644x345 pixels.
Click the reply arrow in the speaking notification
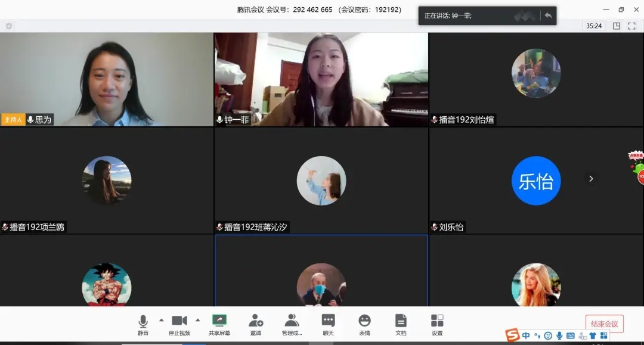pyautogui.click(x=548, y=15)
